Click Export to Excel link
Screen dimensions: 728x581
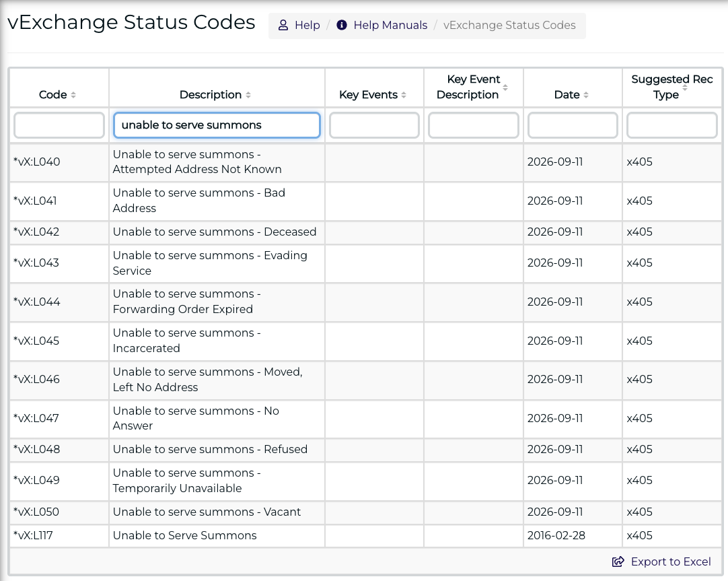click(x=671, y=562)
